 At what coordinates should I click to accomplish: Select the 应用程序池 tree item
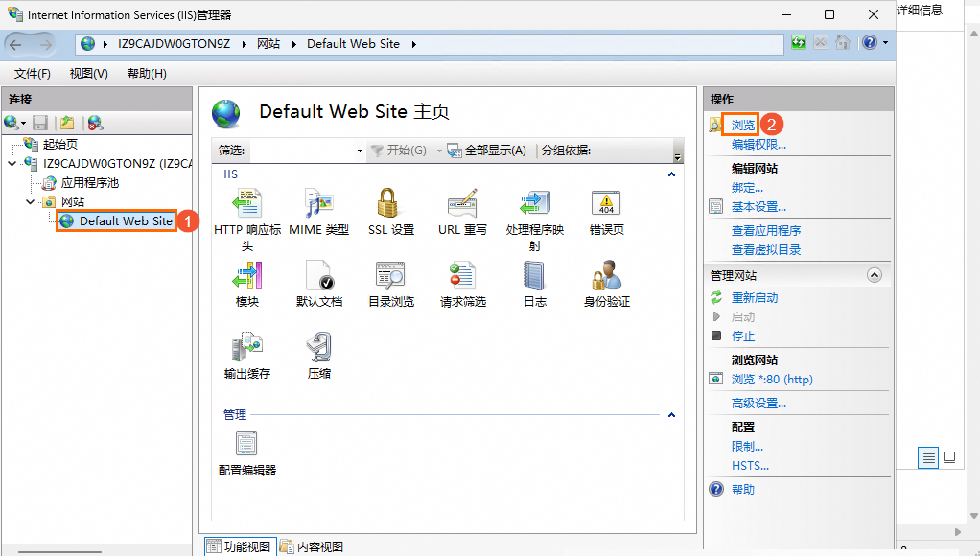89,183
